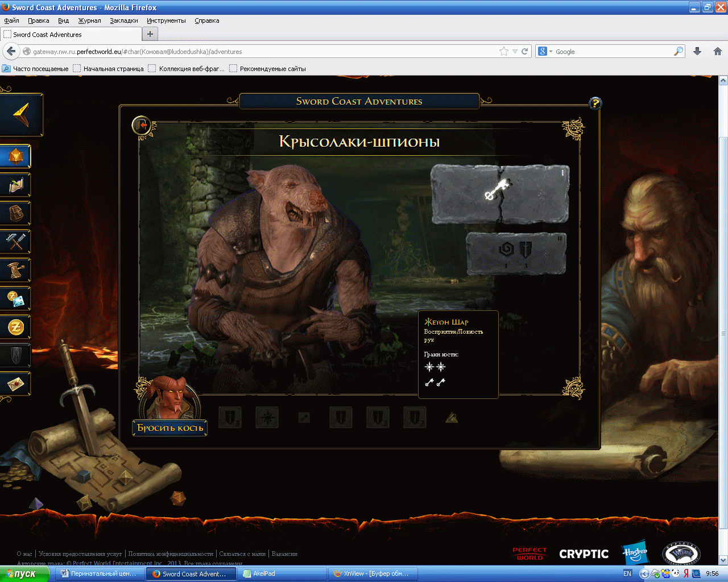Open the Коллекция веб-фраг... bookmark

click(x=187, y=69)
